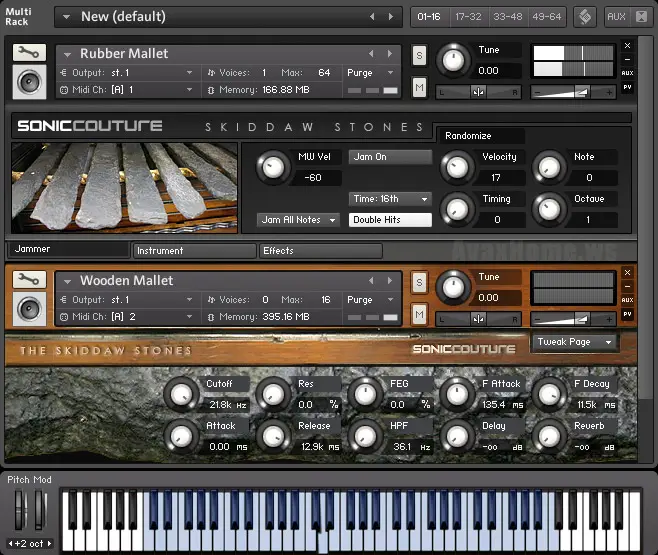Screen dimensions: 658x555
Task: Center the Wooden Mallet pan control
Action: tap(478, 319)
